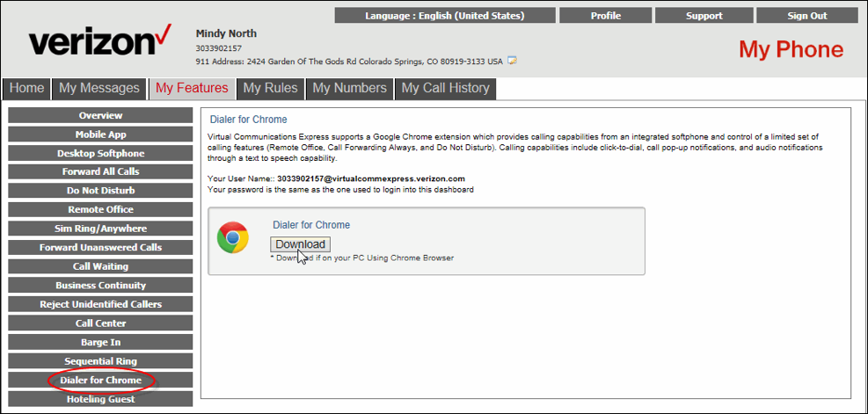Click the 911 Address text

(349, 62)
